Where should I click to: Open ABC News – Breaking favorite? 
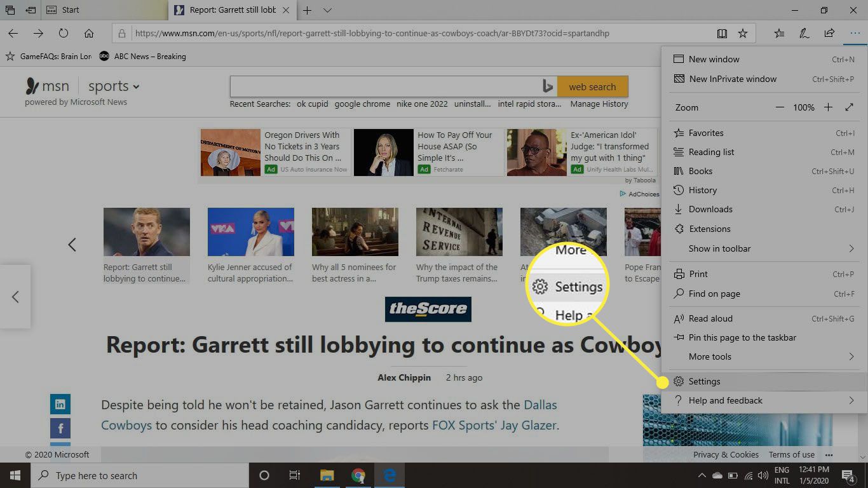143,57
